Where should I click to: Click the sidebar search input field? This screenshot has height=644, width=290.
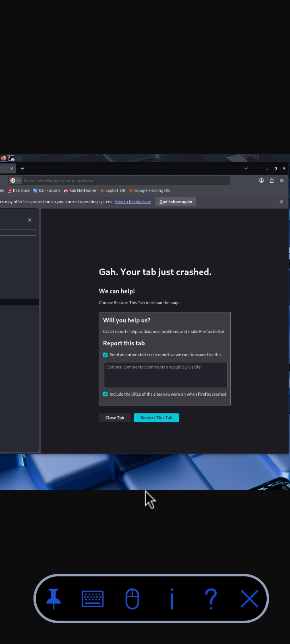18,232
